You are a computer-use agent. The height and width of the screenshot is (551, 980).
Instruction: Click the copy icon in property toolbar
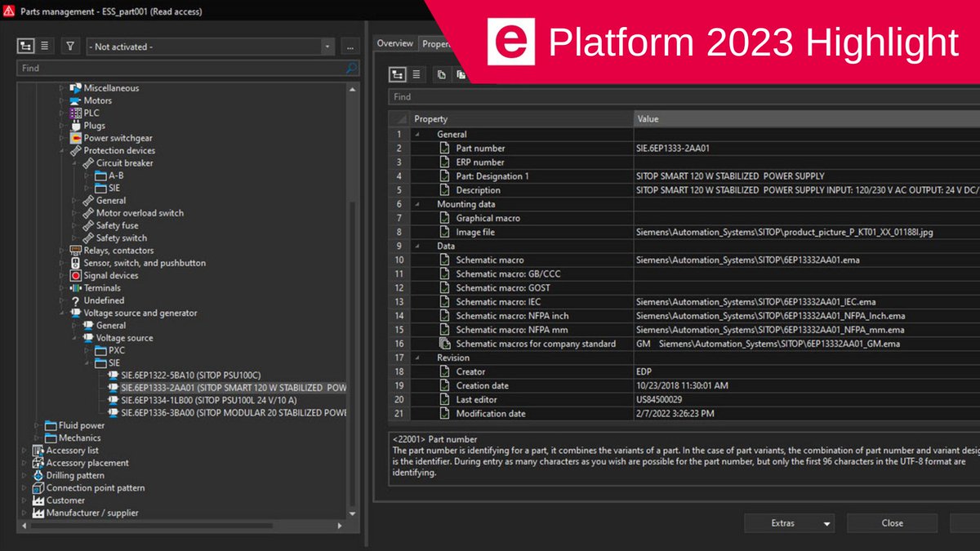point(441,74)
